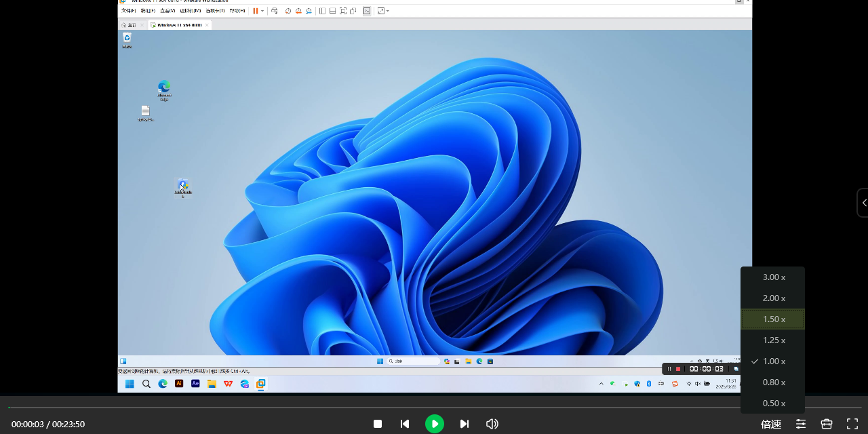Enter fullscreen mode in the player
The height and width of the screenshot is (434, 868).
click(x=852, y=424)
